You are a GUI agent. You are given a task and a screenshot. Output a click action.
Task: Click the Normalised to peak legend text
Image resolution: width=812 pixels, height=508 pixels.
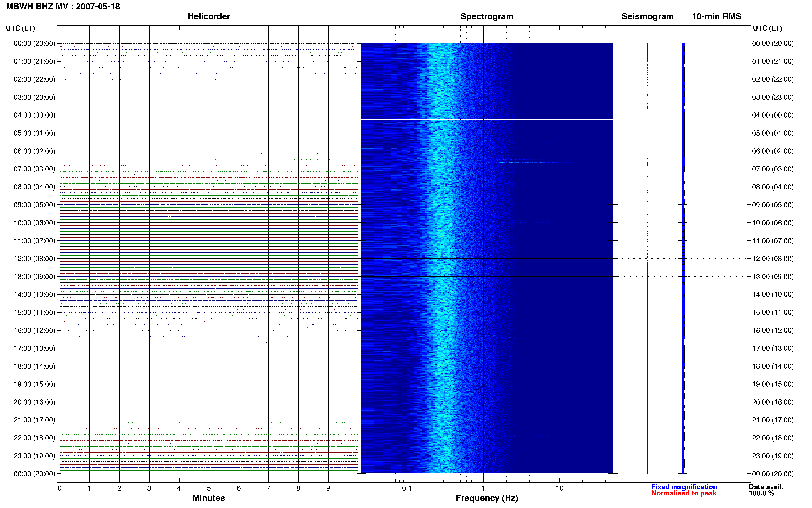[x=684, y=493]
